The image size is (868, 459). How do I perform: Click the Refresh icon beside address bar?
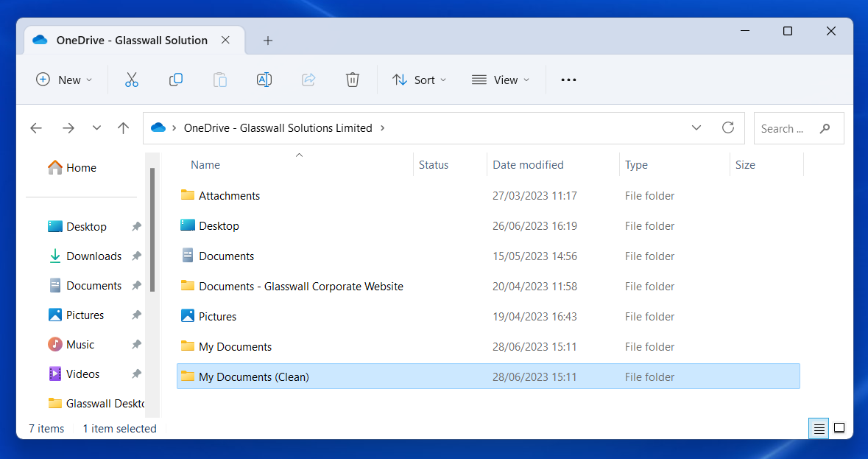tap(728, 127)
